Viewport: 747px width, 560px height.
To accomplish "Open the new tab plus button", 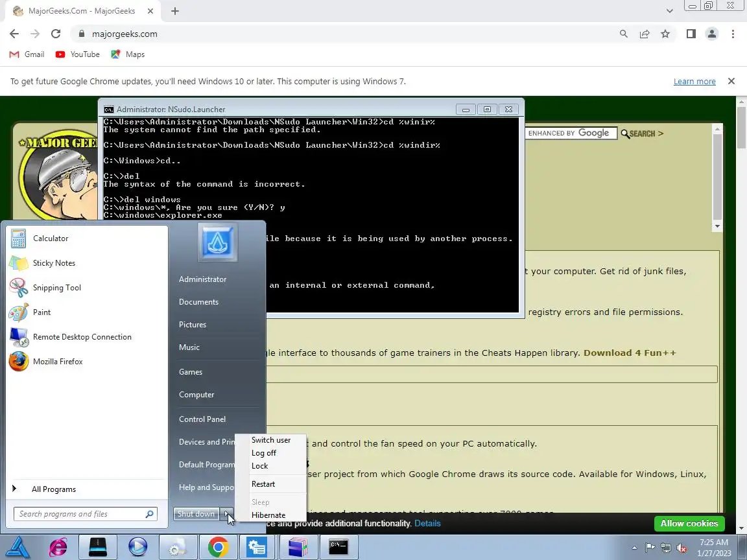I will (175, 11).
